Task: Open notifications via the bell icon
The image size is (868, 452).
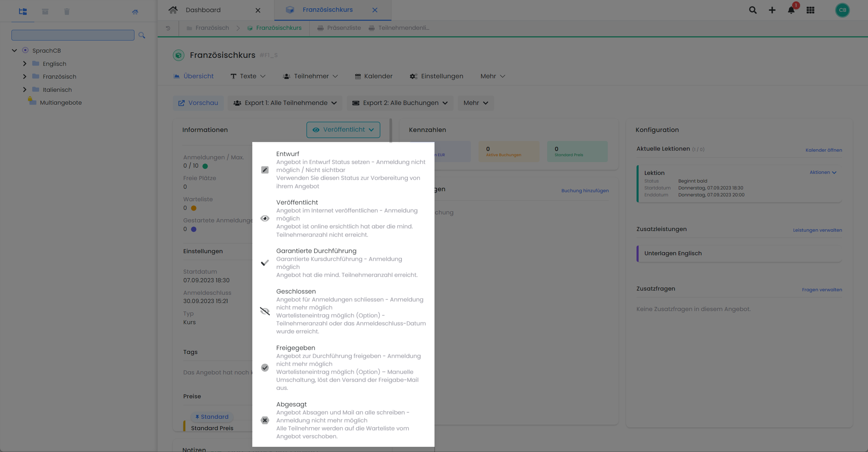Action: 791,10
